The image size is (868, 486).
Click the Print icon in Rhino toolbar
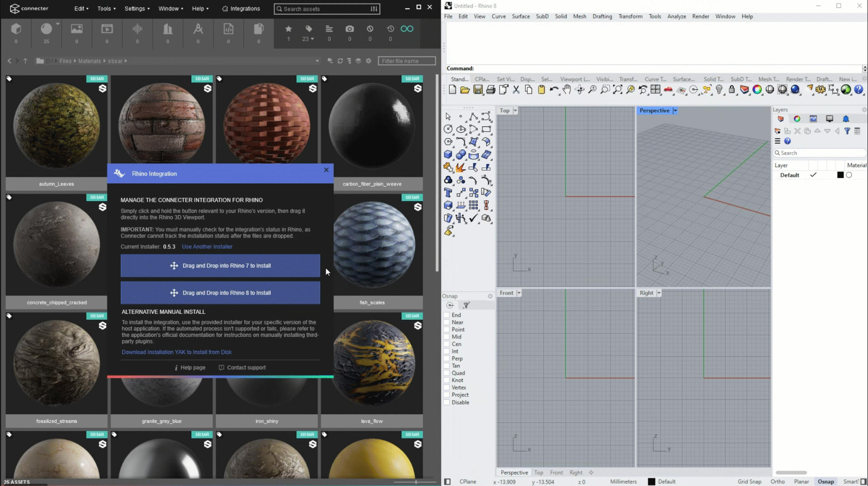click(x=491, y=89)
